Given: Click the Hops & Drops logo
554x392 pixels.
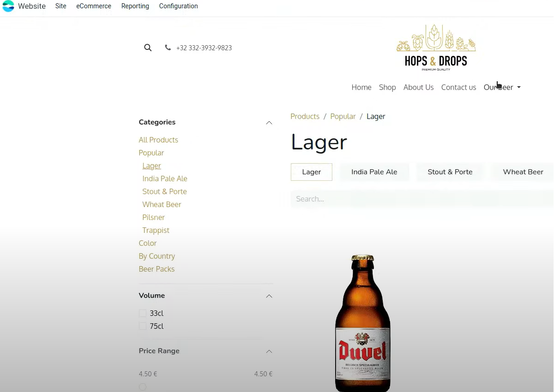Looking at the screenshot, I should click(436, 48).
